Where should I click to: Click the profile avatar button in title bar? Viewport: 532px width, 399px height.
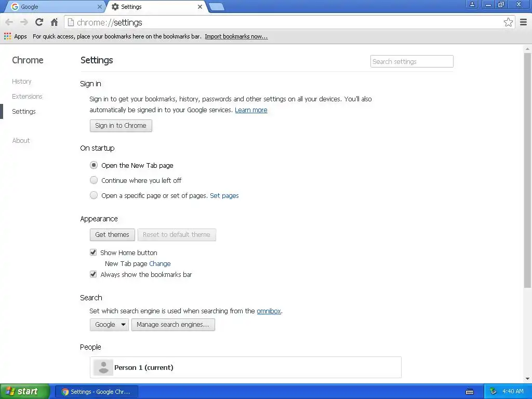[472, 4]
